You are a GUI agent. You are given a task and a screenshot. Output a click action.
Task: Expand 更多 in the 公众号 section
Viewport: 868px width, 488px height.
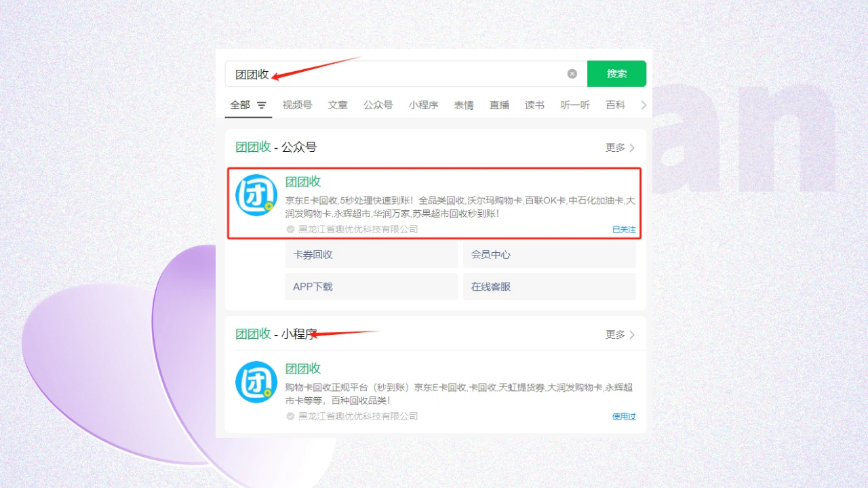pyautogui.click(x=620, y=148)
